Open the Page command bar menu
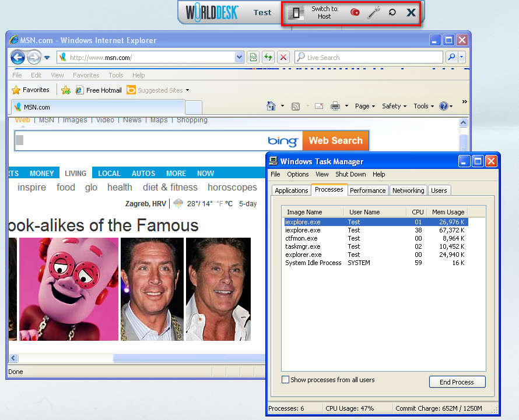 tap(365, 106)
